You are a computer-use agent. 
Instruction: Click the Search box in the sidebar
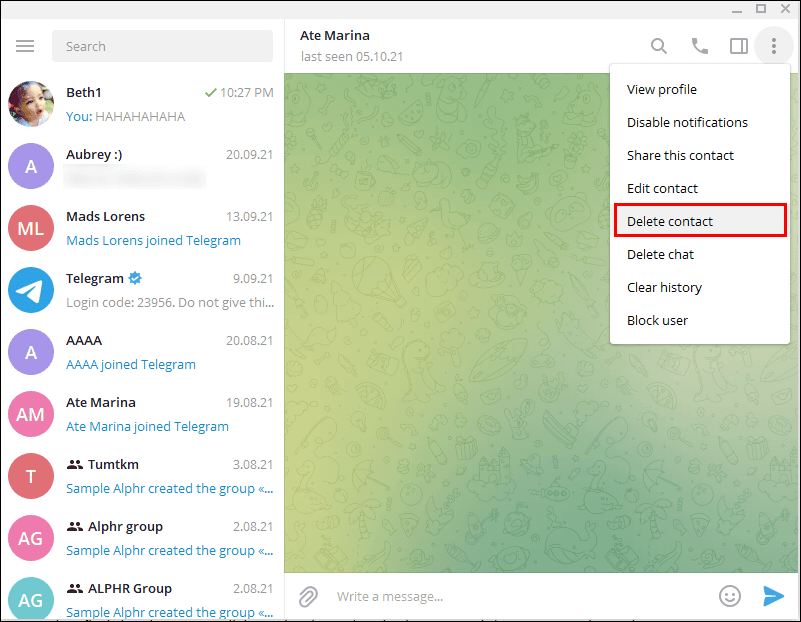(x=162, y=45)
